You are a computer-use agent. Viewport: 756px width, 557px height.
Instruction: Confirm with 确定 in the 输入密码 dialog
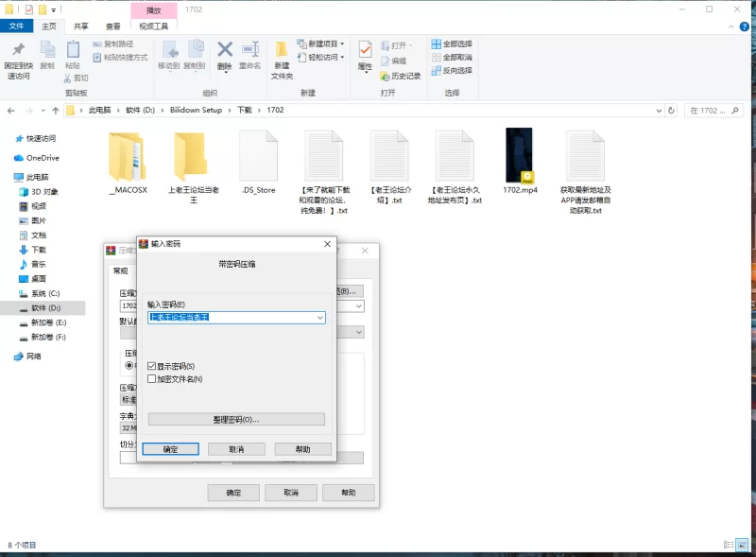170,449
